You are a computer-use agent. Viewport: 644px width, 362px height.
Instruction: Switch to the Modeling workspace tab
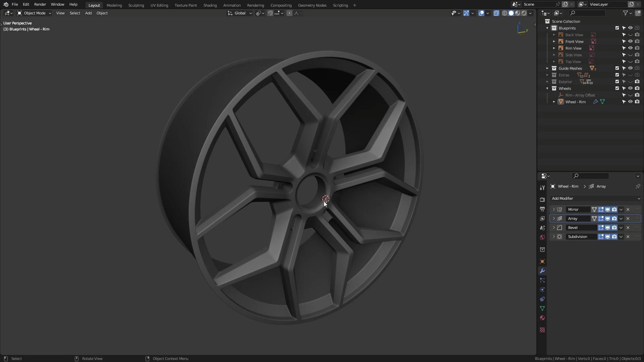(114, 5)
